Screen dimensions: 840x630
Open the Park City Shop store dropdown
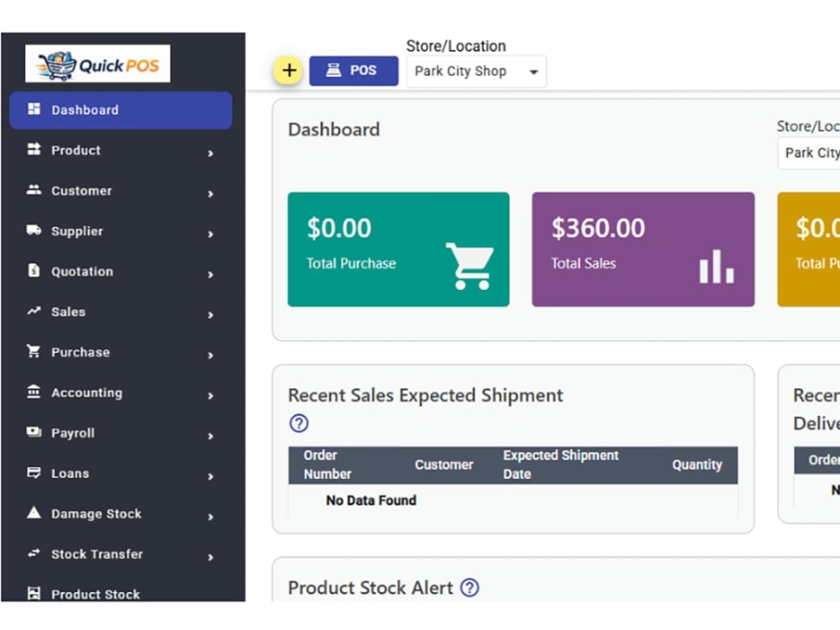tap(476, 71)
